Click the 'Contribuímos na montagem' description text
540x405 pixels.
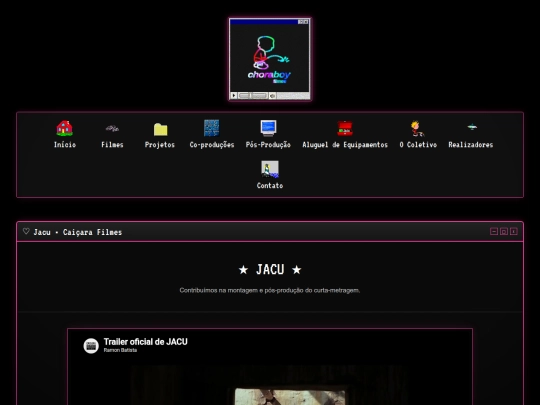pos(270,290)
